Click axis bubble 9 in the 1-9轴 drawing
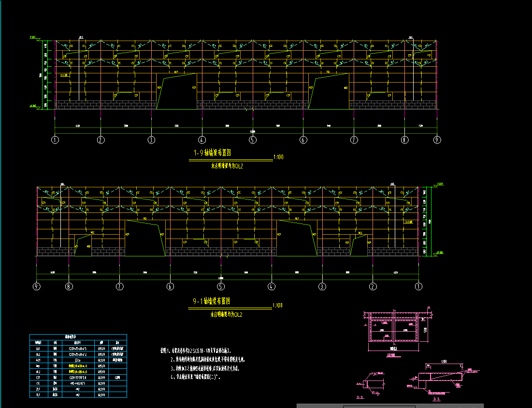The width and height of the screenshot is (532, 408). tap(437, 140)
